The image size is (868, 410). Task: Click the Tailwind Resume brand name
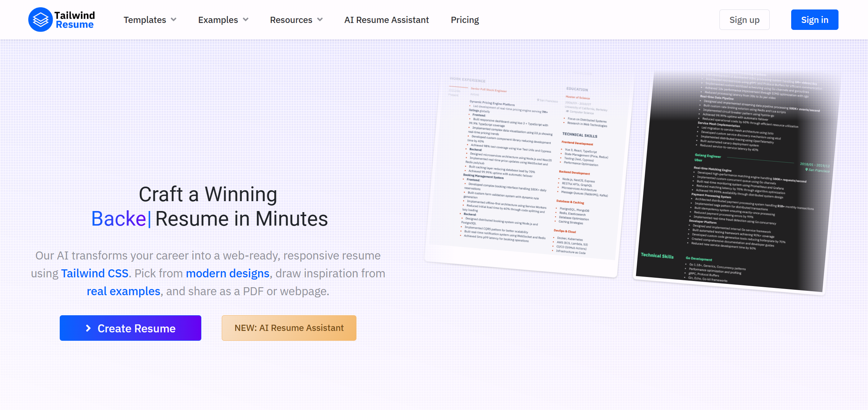point(75,20)
